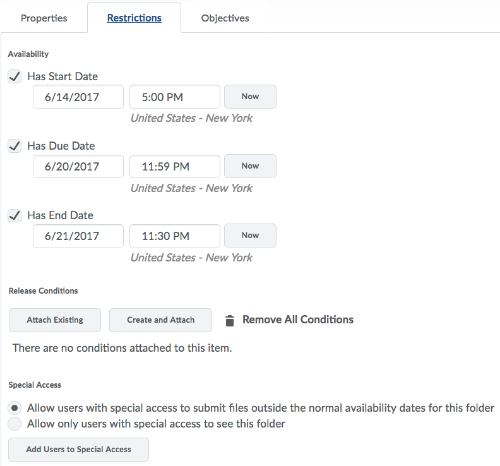The width and height of the screenshot is (500, 466).
Task: Set start date to Now
Action: (250, 97)
